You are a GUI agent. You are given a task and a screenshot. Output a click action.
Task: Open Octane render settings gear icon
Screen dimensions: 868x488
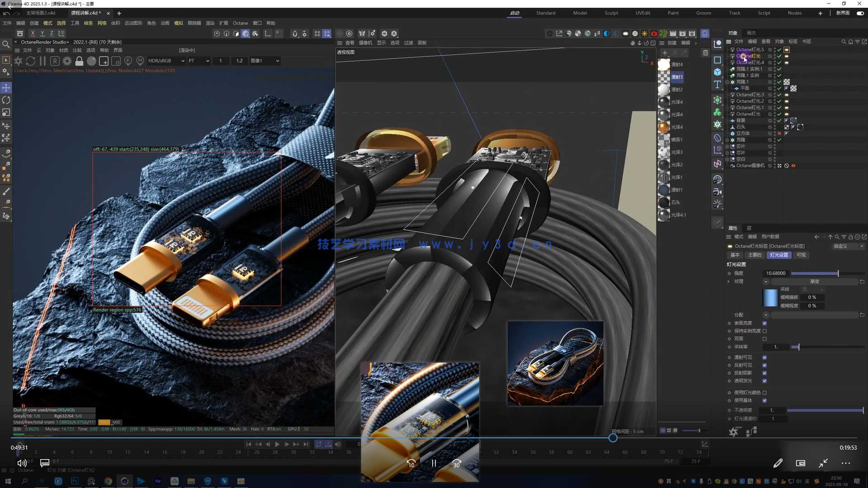point(67,61)
